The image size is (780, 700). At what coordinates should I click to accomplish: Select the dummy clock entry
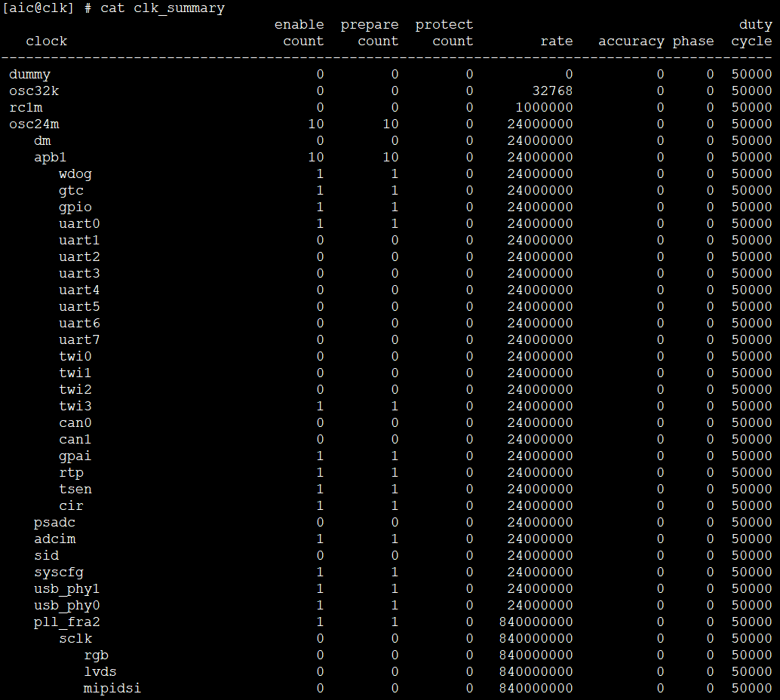pos(29,74)
